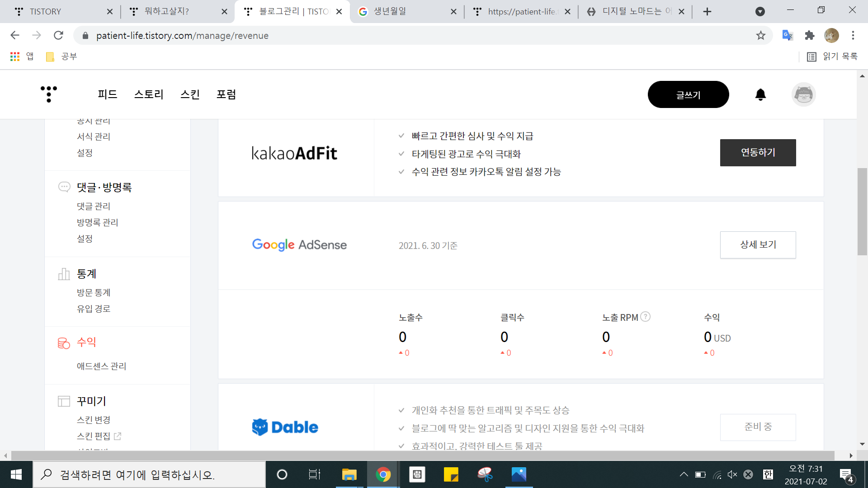
Task: Switch to the 생년월일 Google tab
Action: click(x=407, y=12)
